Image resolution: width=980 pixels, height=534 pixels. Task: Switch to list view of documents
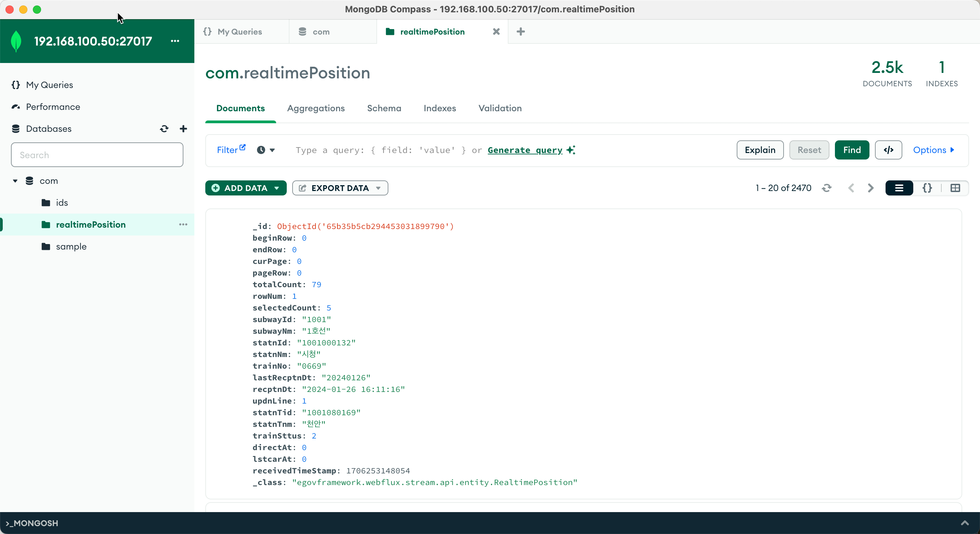pyautogui.click(x=899, y=188)
